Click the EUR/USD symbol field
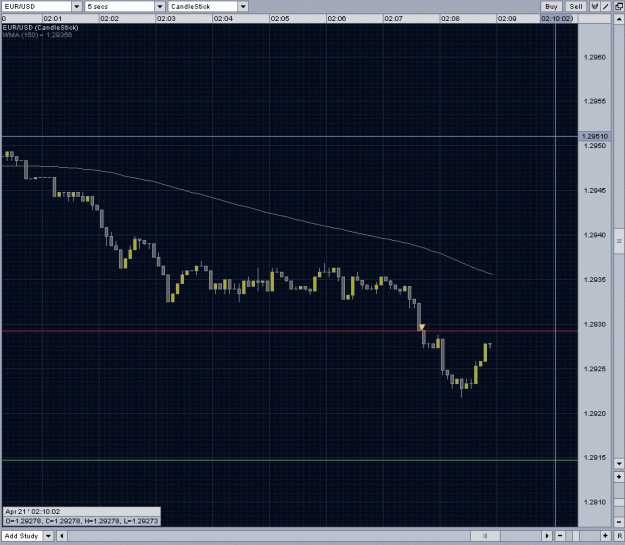The image size is (625, 545). 36,6
